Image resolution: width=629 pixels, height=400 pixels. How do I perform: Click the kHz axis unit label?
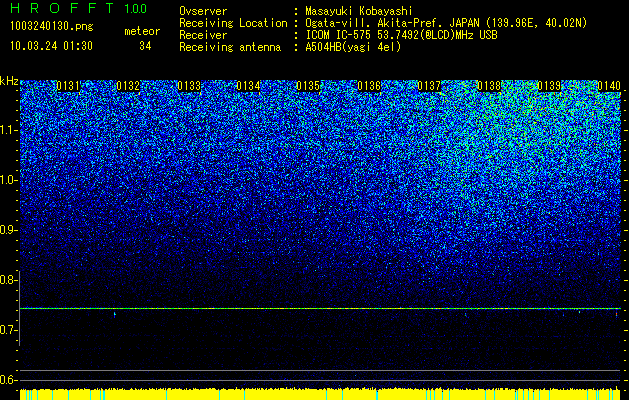9,81
